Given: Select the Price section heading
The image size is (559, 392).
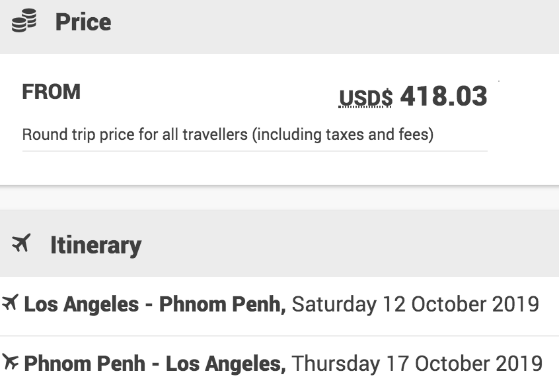Looking at the screenshot, I should 83,22.
